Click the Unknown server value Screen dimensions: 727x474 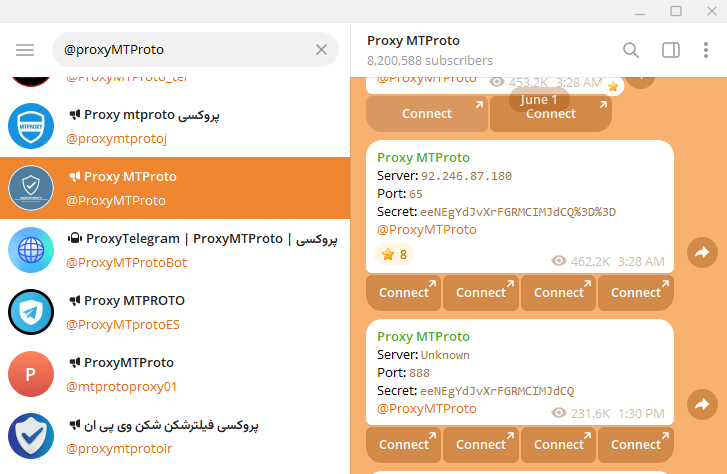[x=445, y=355]
